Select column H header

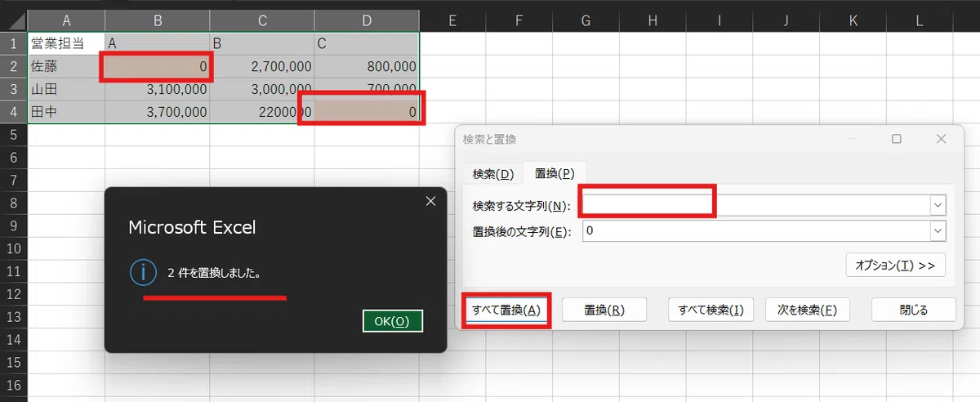[x=653, y=20]
